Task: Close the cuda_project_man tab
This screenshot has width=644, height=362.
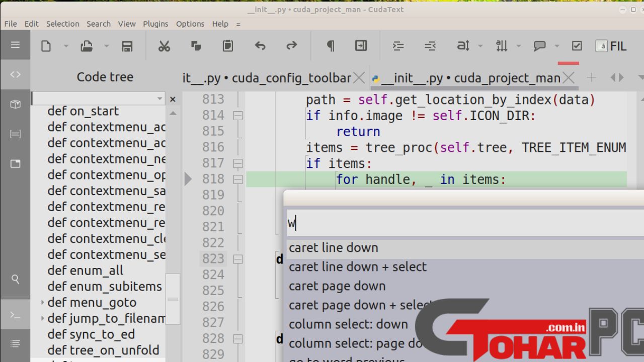Action: pyautogui.click(x=569, y=78)
